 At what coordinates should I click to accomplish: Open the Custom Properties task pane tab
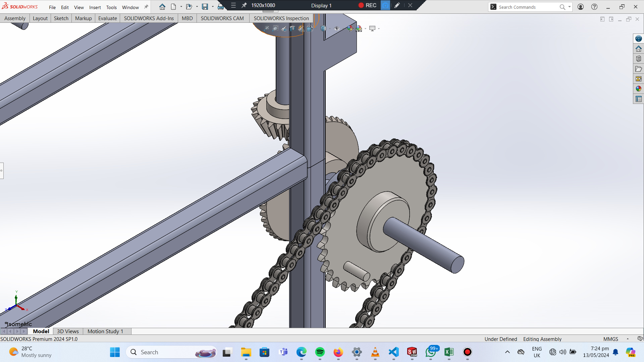[638, 99]
